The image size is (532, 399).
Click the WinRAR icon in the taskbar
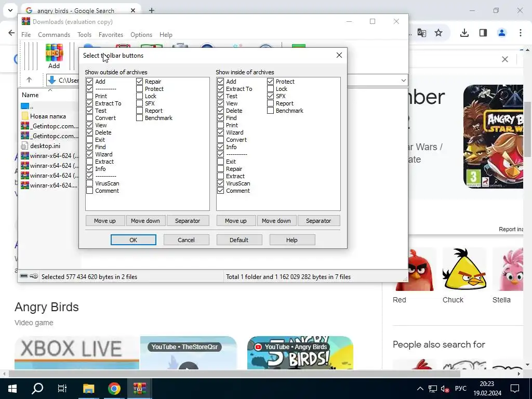tap(139, 389)
